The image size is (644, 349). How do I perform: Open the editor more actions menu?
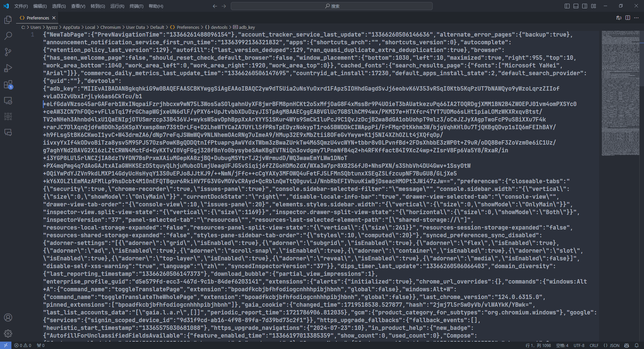tap(636, 18)
